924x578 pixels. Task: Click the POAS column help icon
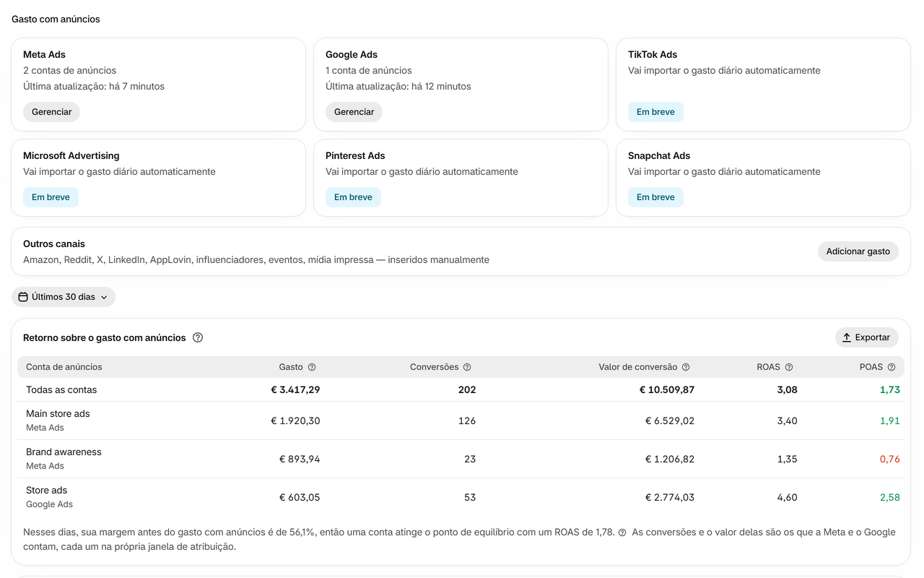pos(892,367)
